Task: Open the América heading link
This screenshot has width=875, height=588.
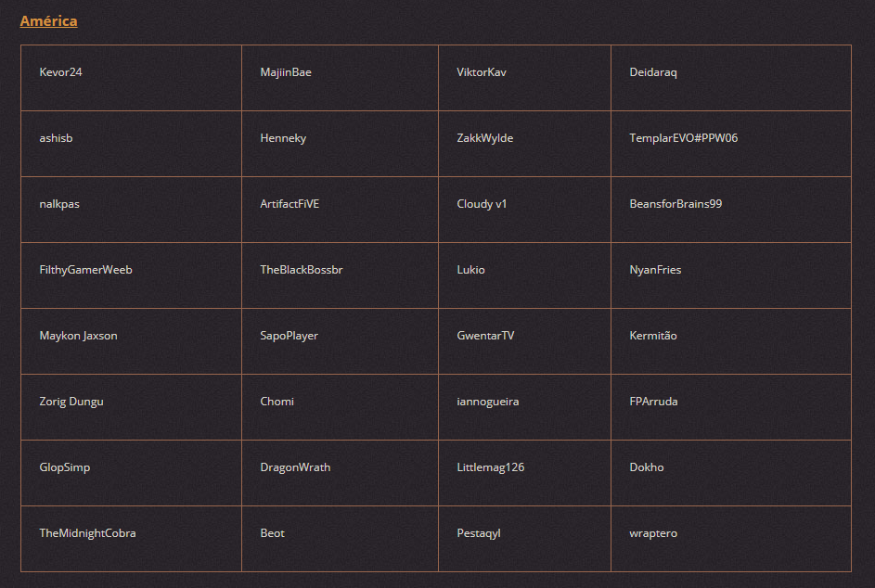Action: (x=48, y=20)
